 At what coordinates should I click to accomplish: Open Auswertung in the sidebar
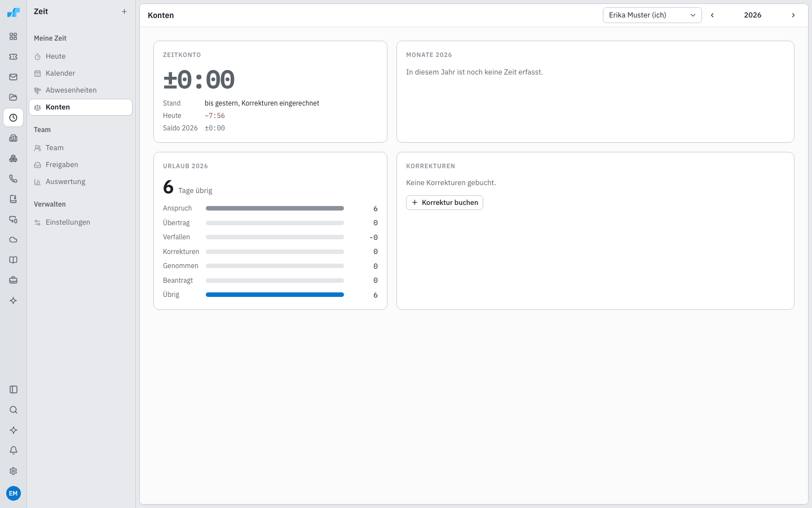(x=81, y=182)
